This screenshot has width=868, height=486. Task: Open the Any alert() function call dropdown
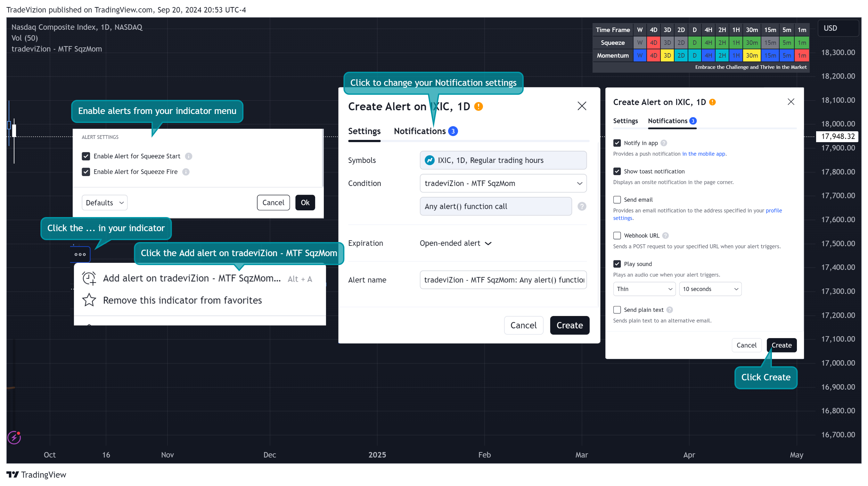(x=496, y=206)
